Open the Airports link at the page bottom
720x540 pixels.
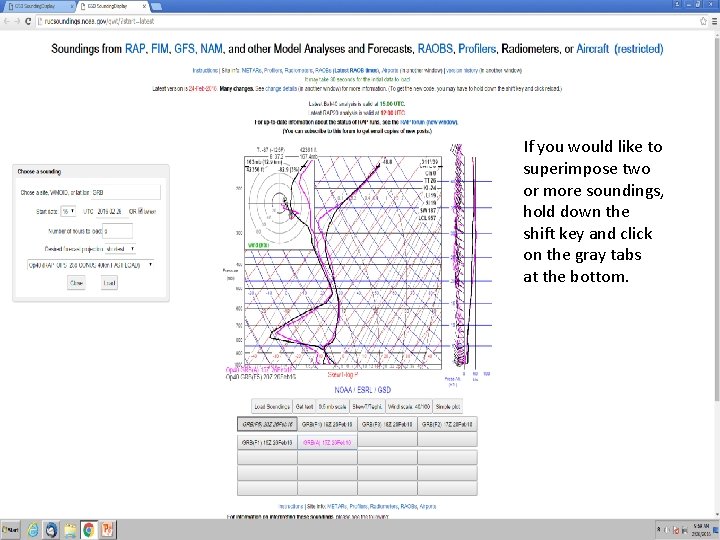click(x=428, y=506)
